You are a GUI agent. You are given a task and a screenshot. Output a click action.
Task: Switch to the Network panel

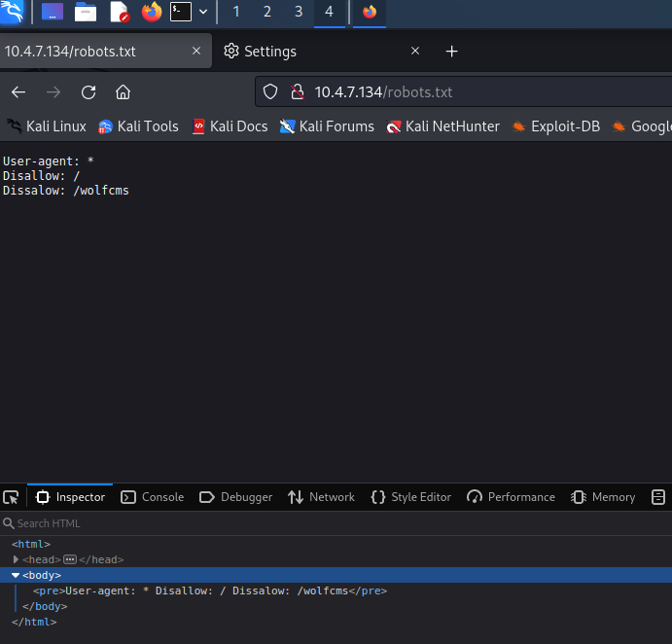pos(321,497)
